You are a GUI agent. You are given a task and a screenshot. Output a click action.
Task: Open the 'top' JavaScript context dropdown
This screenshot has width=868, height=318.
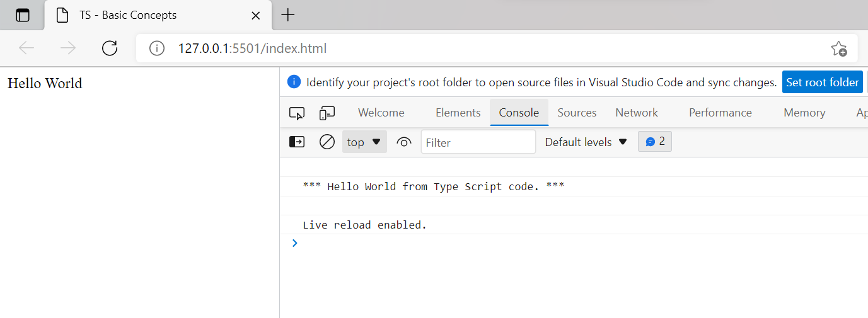(364, 142)
